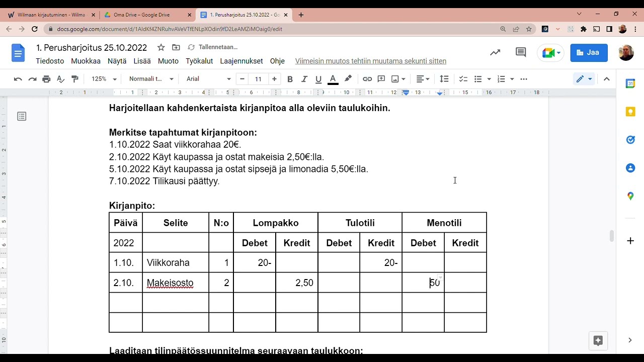This screenshot has width=644, height=362.
Task: Click the Jaa share button
Action: (589, 52)
